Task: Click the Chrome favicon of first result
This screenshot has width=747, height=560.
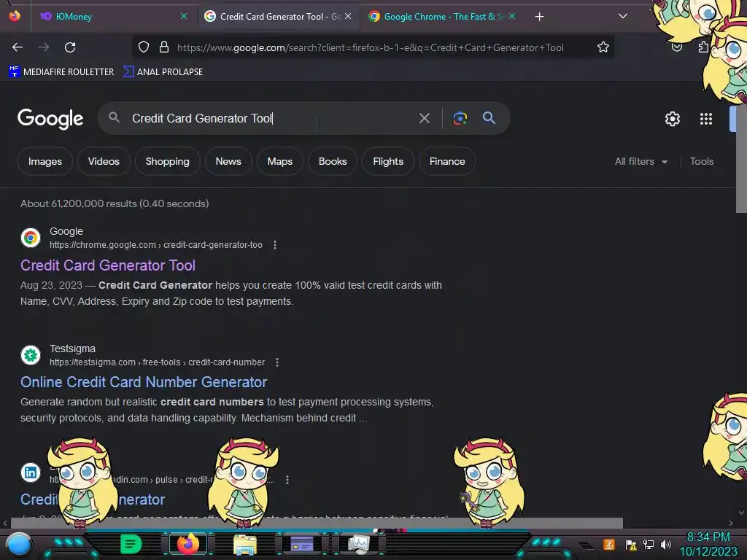Action: [31, 238]
